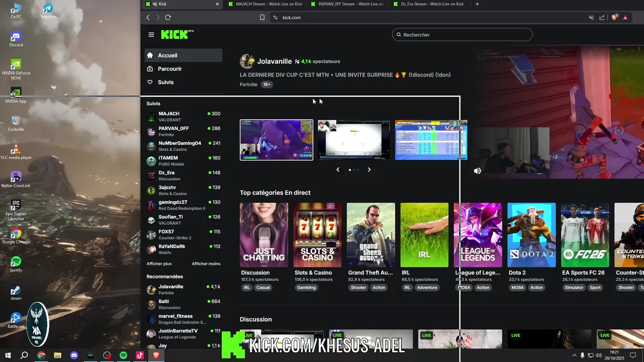Open File Explorer from the taskbar
Viewport: 644px width, 362px height.
click(57, 355)
